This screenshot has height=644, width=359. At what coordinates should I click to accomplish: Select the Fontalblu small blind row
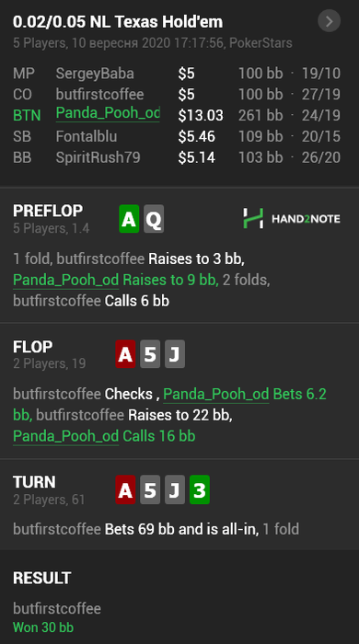click(x=177, y=136)
